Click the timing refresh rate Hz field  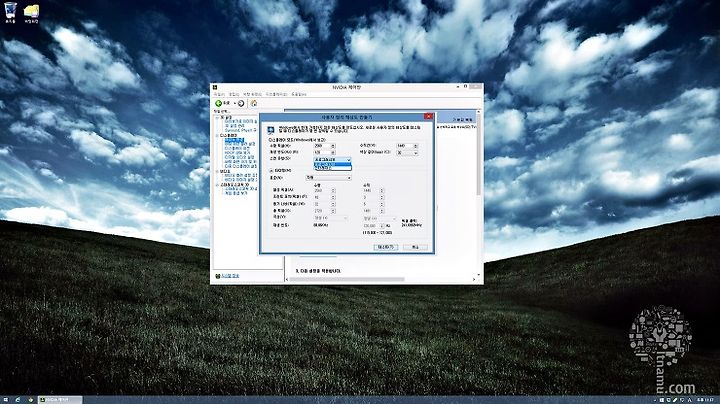click(372, 226)
